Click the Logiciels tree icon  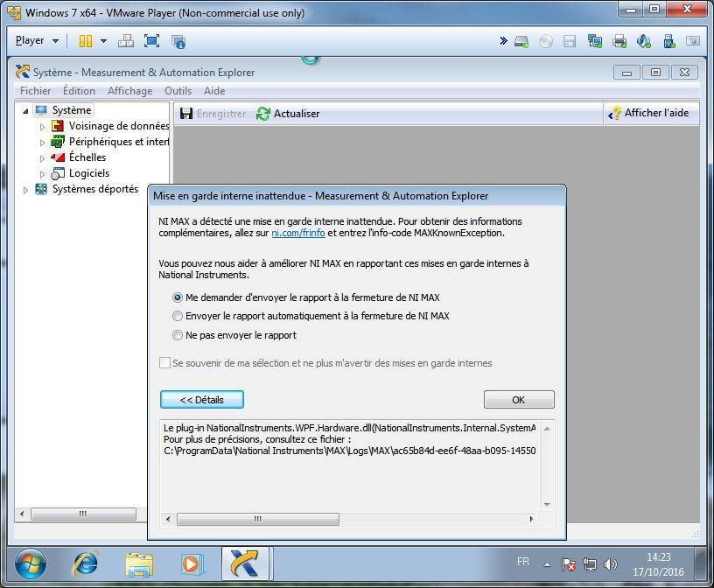pyautogui.click(x=58, y=173)
